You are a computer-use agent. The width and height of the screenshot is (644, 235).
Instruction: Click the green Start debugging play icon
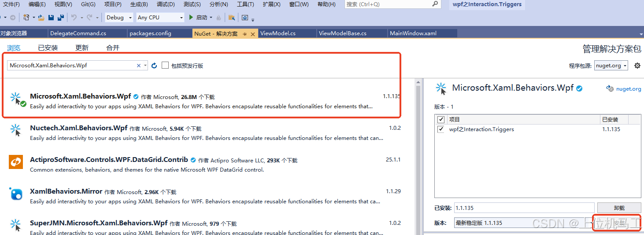point(191,18)
